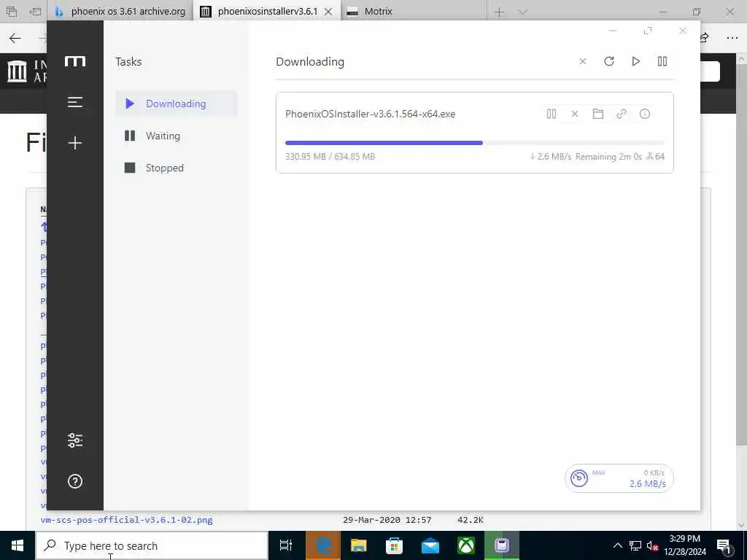Screen dimensions: 747x560
Task: Set tabs aside icon in Edge
Action: click(x=35, y=12)
